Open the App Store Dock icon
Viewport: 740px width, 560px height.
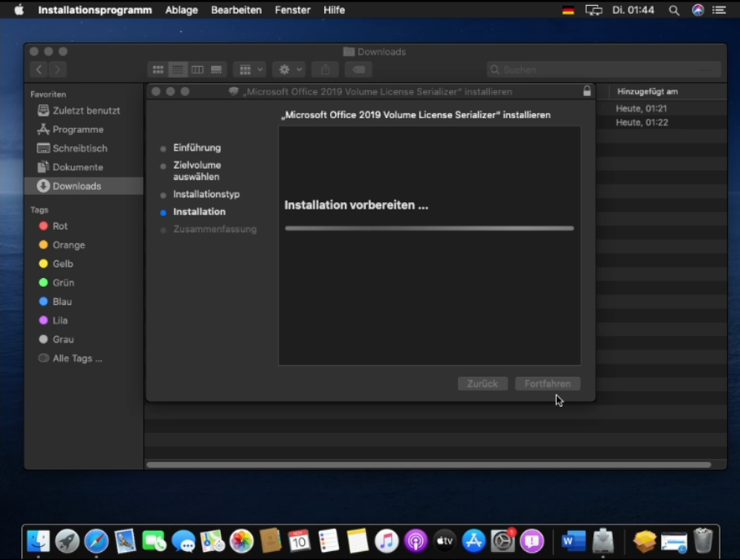point(474,540)
